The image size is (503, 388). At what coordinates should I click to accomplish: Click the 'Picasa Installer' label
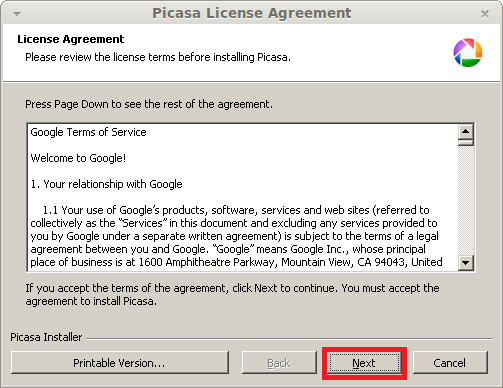46,337
